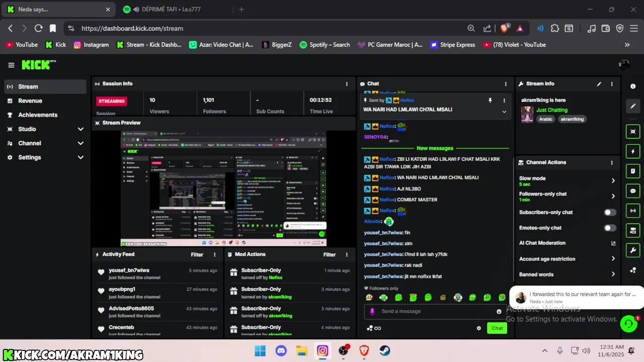Toggle the notes widget in right sidebar
This screenshot has width=644, height=362.
tap(633, 171)
